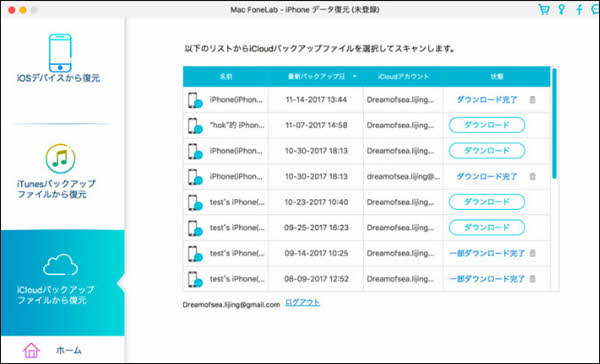Screen dimensions: 600x364
Task: Delete backup dated 09-14-2017 10:25 trash icon
Action: tap(532, 253)
